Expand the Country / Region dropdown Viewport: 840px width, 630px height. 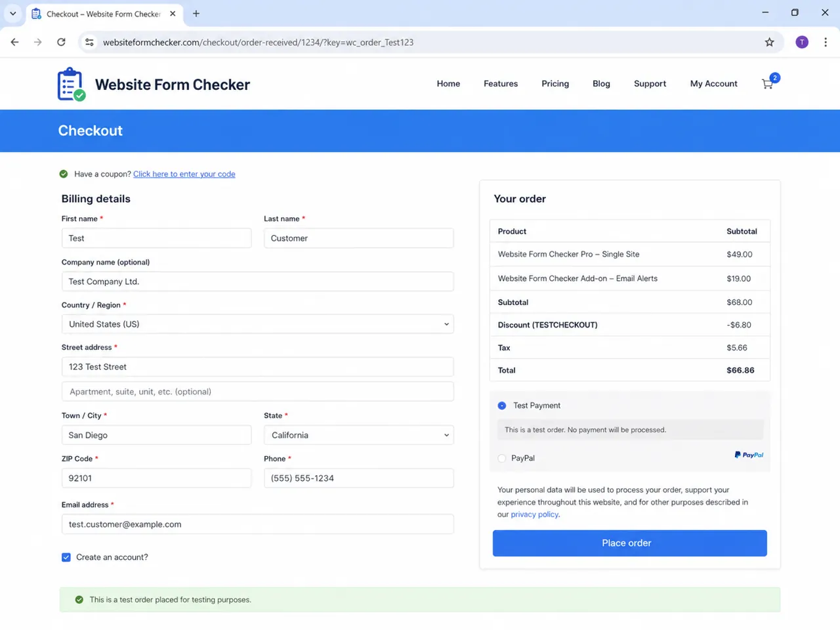(x=257, y=324)
